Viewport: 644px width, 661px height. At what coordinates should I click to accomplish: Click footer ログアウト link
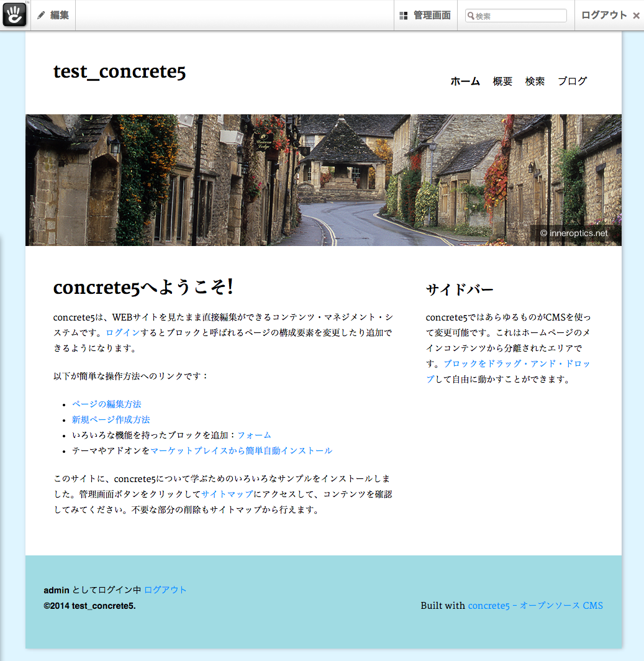pyautogui.click(x=165, y=590)
